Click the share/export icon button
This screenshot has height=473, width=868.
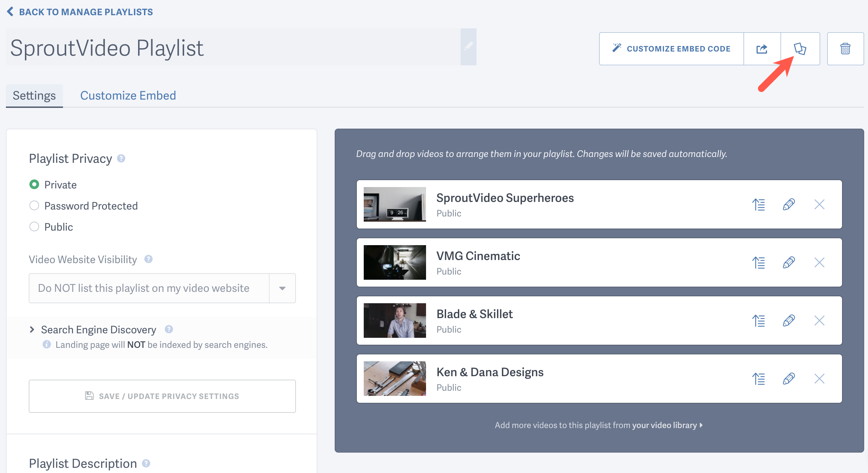click(761, 49)
